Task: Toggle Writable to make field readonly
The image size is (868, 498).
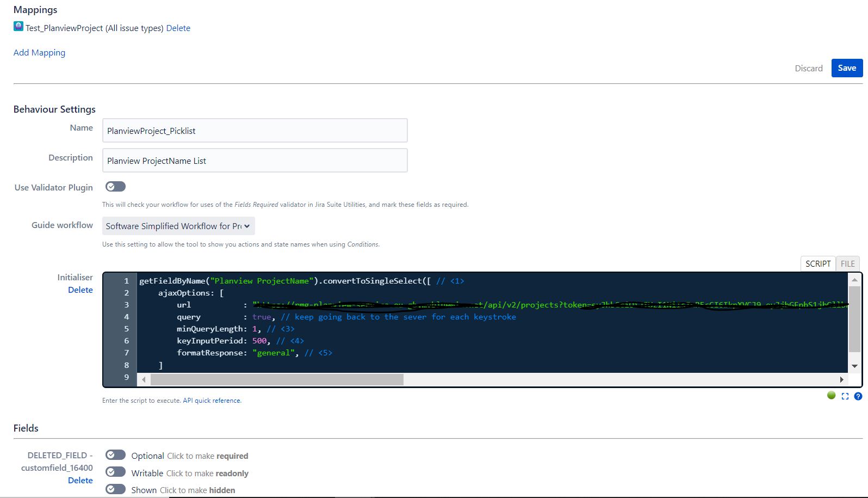Action: [x=115, y=472]
